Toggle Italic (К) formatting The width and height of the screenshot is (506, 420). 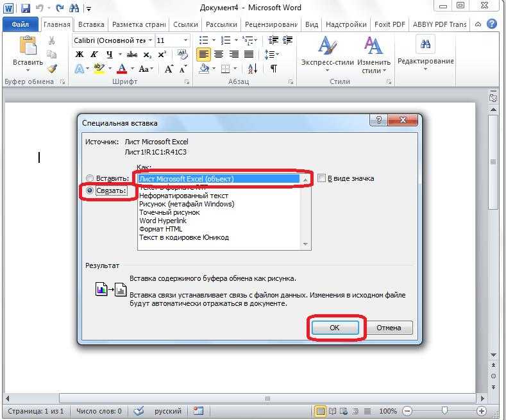[x=94, y=55]
